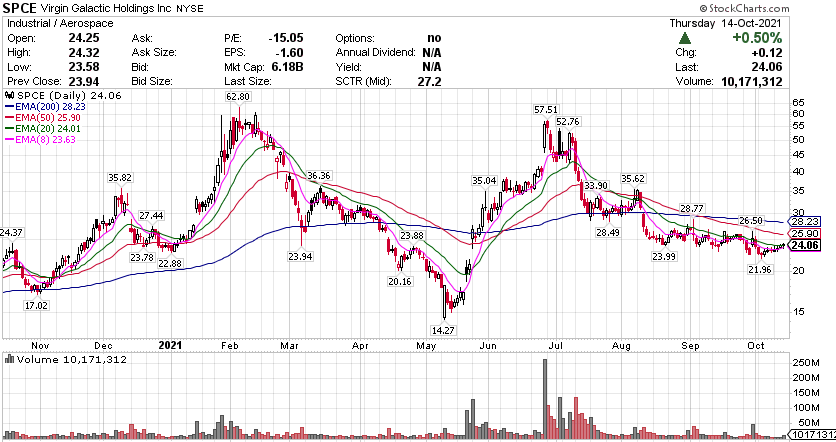836x442 pixels.
Task: Click the EMA(50) 25.90 legend entry
Action: pyautogui.click(x=43, y=117)
